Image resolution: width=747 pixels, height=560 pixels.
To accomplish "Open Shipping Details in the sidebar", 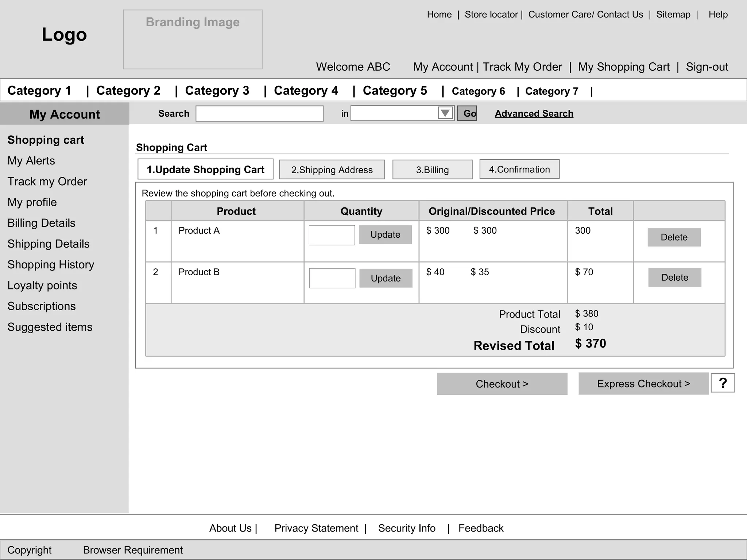I will click(48, 244).
